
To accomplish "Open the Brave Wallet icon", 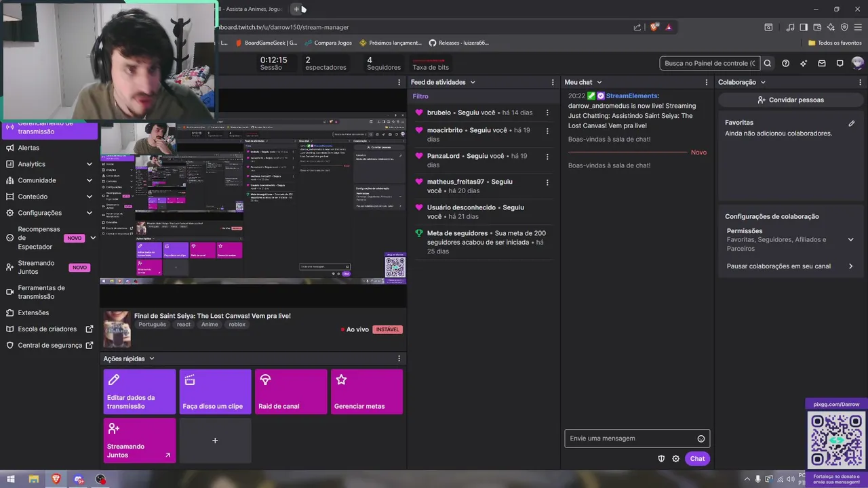I will [x=817, y=27].
